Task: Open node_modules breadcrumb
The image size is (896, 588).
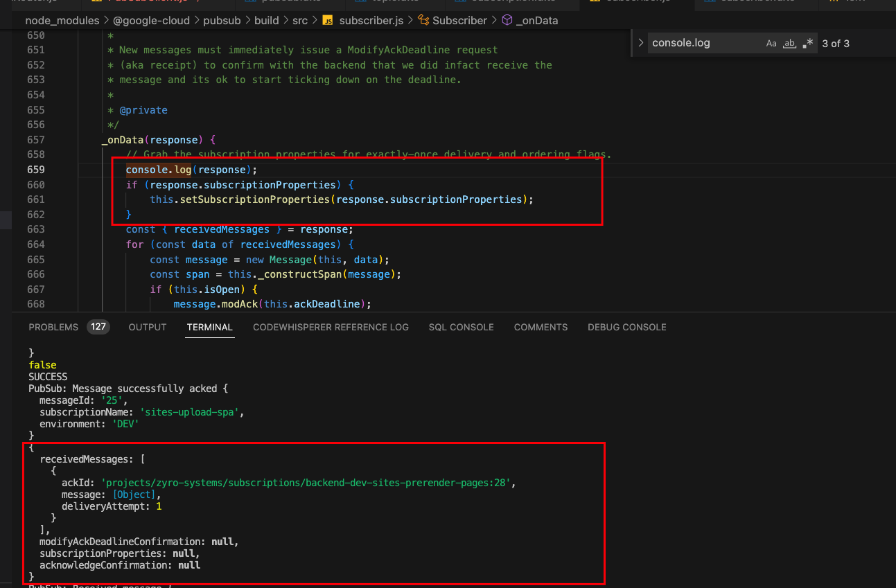Action: point(62,20)
